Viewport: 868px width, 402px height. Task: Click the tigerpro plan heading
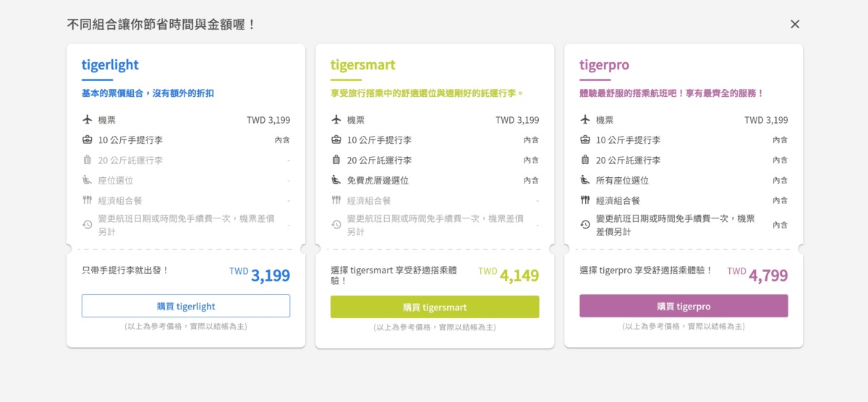[x=604, y=65]
